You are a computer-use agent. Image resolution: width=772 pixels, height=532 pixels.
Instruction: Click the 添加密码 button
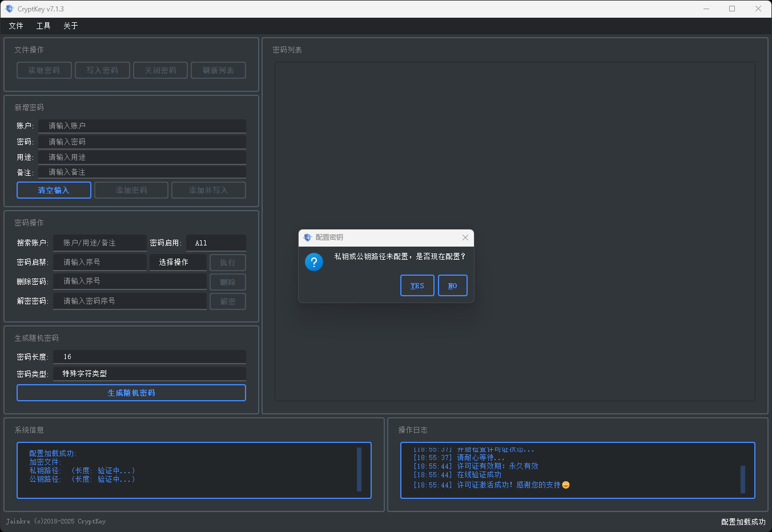tap(131, 190)
